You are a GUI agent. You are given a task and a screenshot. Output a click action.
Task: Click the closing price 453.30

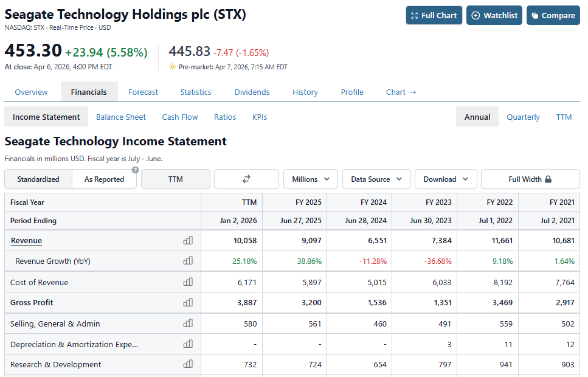[x=33, y=50]
